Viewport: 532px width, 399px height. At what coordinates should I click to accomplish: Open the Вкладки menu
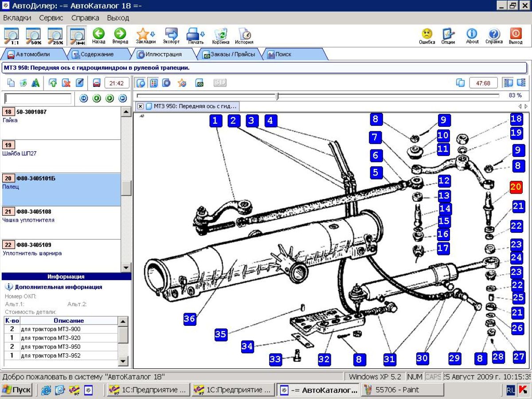point(17,18)
